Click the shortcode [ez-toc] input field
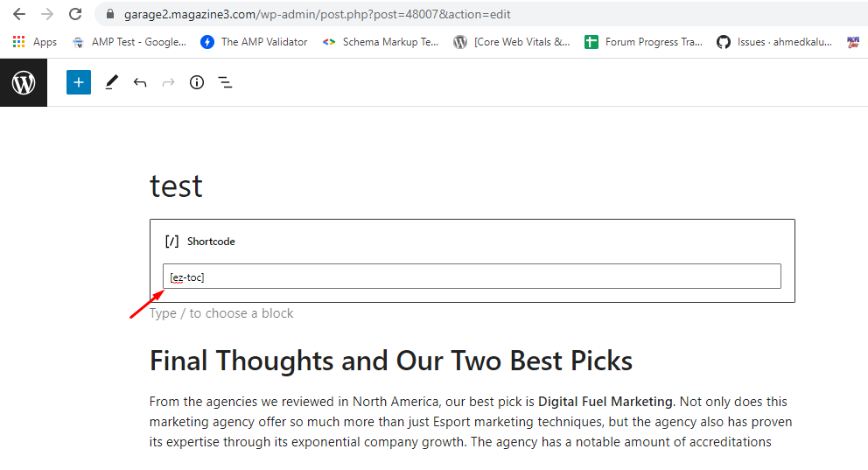 (x=472, y=277)
